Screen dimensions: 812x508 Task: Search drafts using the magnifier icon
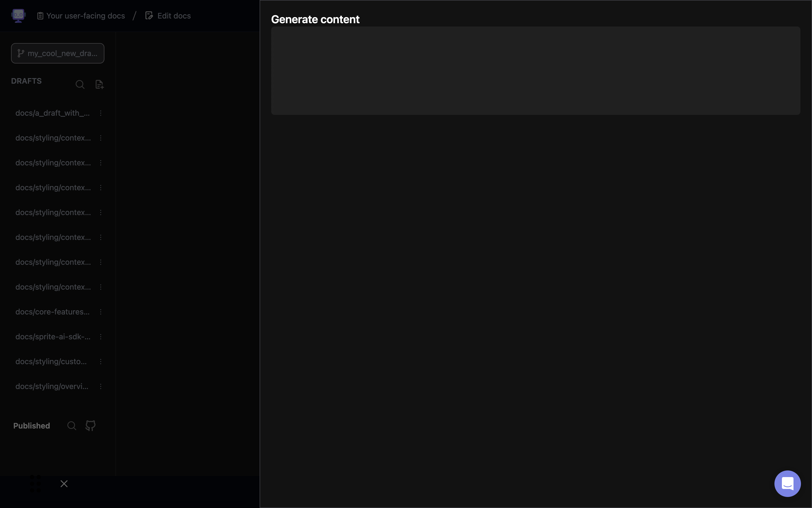(80, 84)
